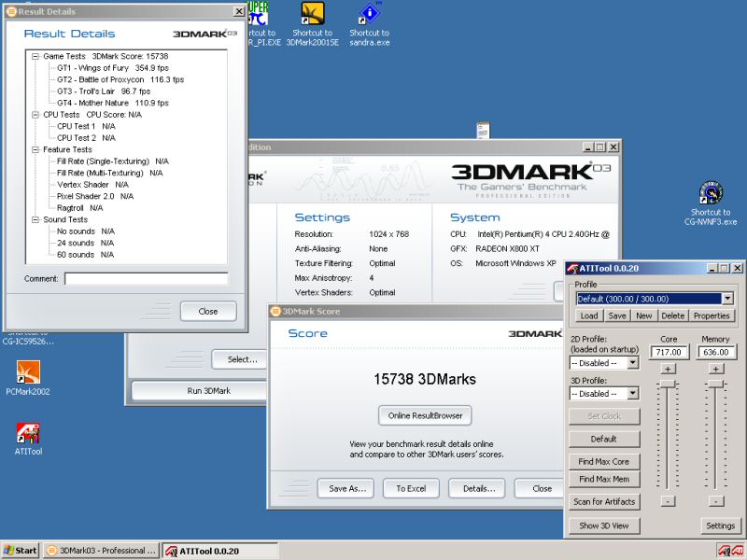
Task: Open the 3D Profile dropdown
Action: click(633, 393)
